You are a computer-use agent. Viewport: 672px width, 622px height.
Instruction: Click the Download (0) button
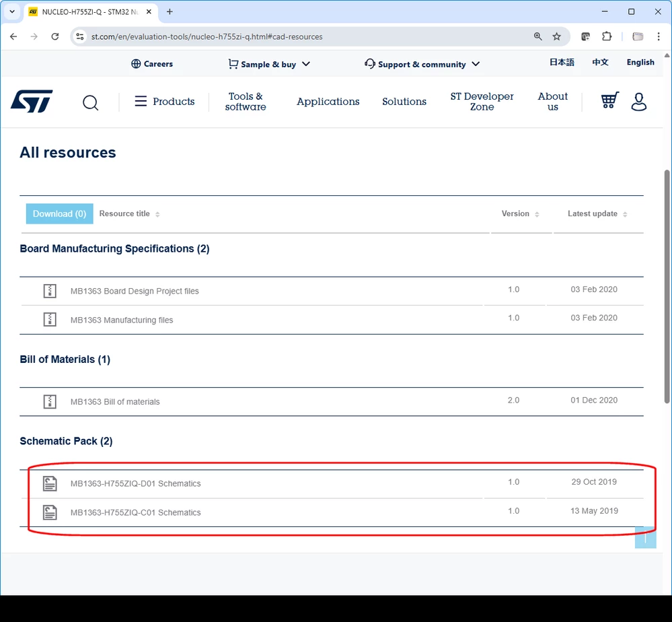60,213
